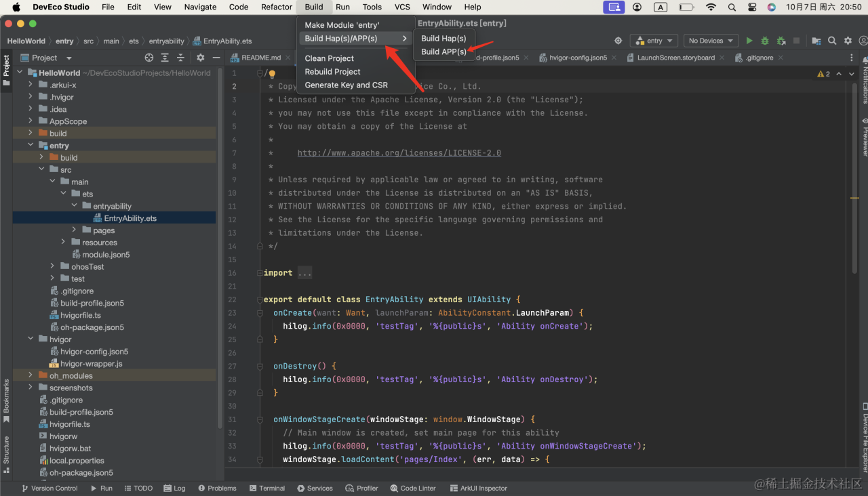Collapse the entryability folder

click(x=74, y=206)
